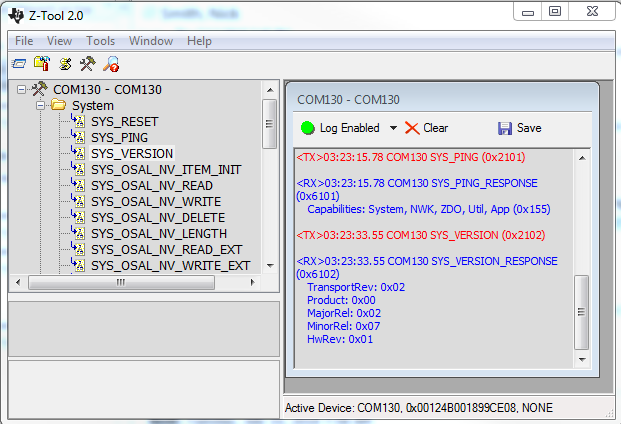Open the Help menu
Viewport: 621px width, 424px height.
point(199,41)
